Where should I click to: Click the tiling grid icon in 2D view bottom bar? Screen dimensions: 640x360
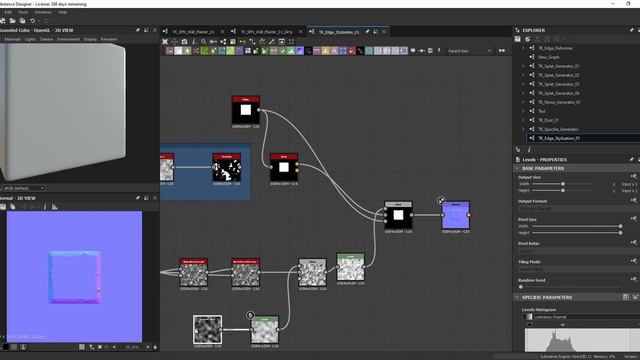click(82, 347)
